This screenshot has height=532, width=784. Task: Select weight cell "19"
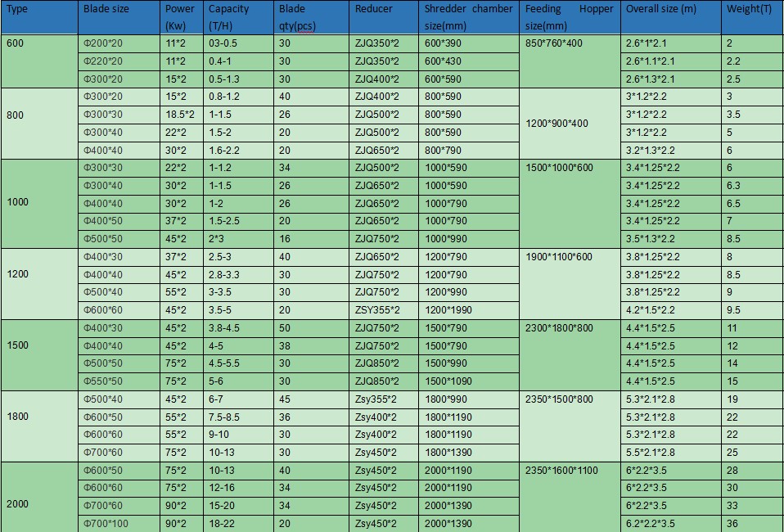pos(753,399)
